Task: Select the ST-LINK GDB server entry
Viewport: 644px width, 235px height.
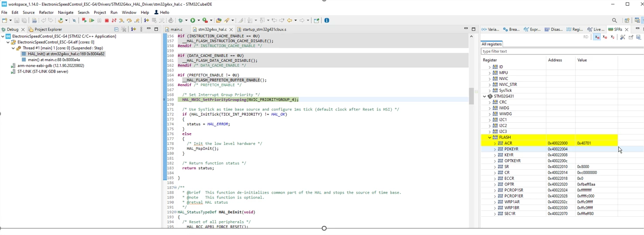Action: [x=39, y=71]
